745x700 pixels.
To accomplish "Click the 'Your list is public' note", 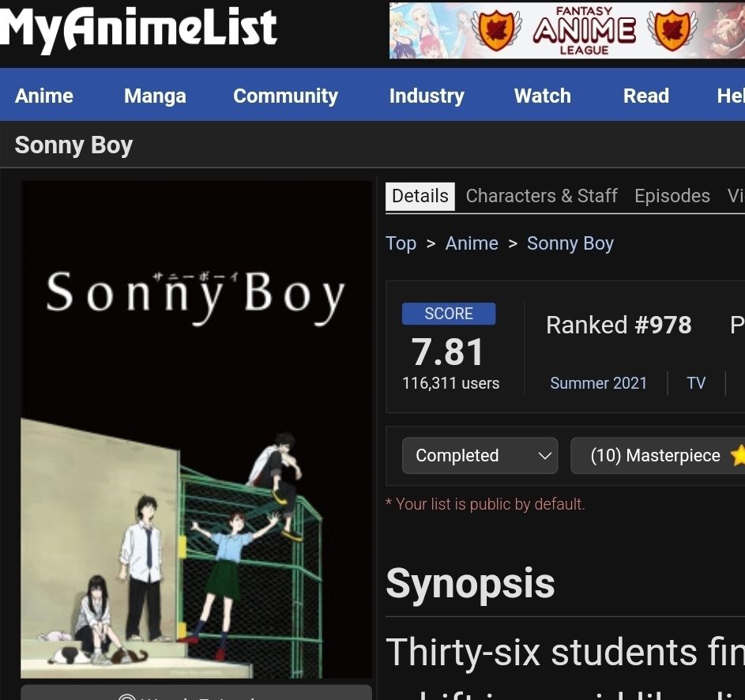I will pos(485,504).
